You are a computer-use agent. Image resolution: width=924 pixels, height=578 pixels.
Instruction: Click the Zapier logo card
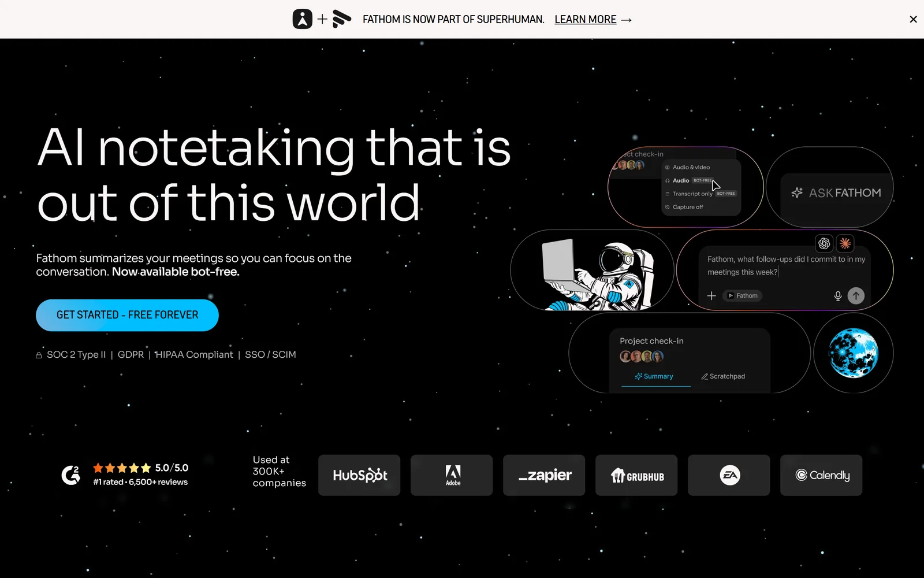[x=544, y=475]
